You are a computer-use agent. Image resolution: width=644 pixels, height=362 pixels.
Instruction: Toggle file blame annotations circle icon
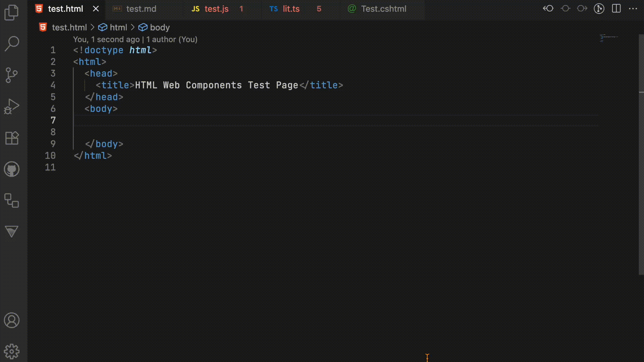[x=599, y=8]
